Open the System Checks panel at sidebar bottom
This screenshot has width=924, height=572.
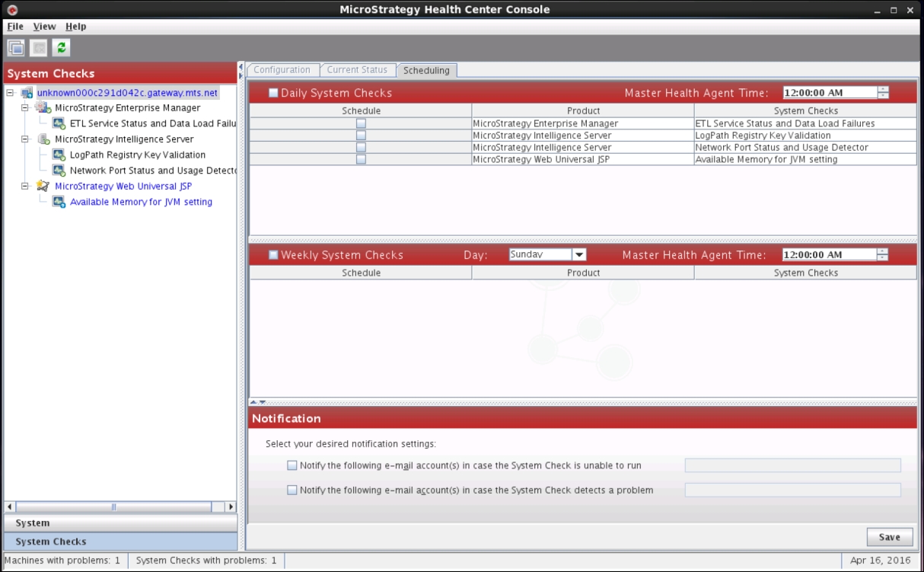(120, 542)
